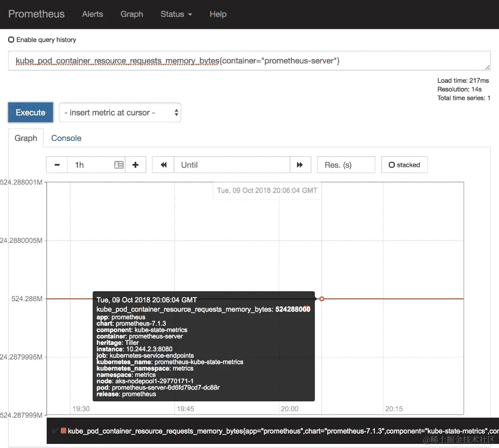This screenshot has width=499, height=448.
Task: Click the legend series color square
Action: pyautogui.click(x=63, y=431)
